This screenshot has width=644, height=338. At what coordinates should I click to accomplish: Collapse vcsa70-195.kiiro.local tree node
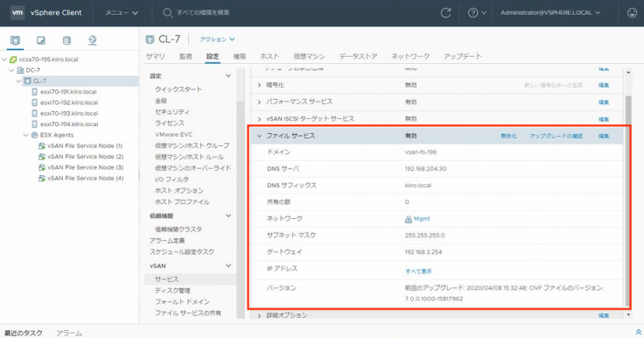[4, 60]
